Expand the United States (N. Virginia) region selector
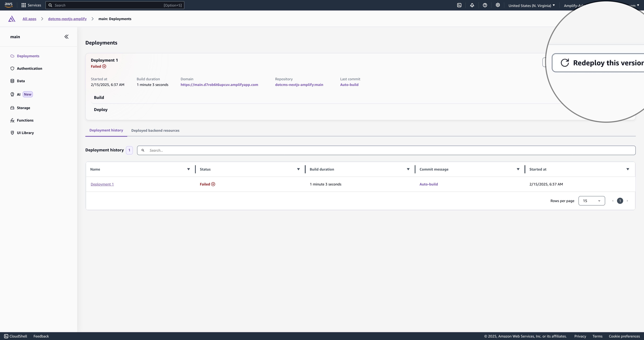Viewport: 644px width, 340px height. (531, 5)
